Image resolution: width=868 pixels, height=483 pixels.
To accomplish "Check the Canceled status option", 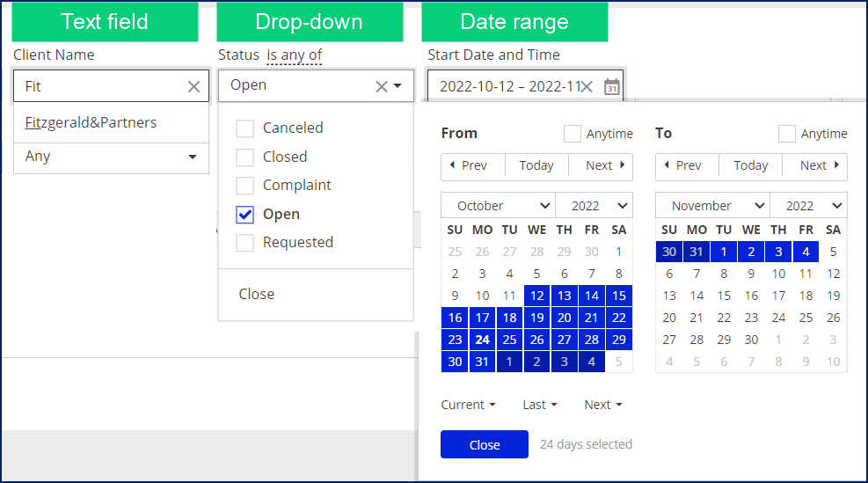I will (x=244, y=128).
